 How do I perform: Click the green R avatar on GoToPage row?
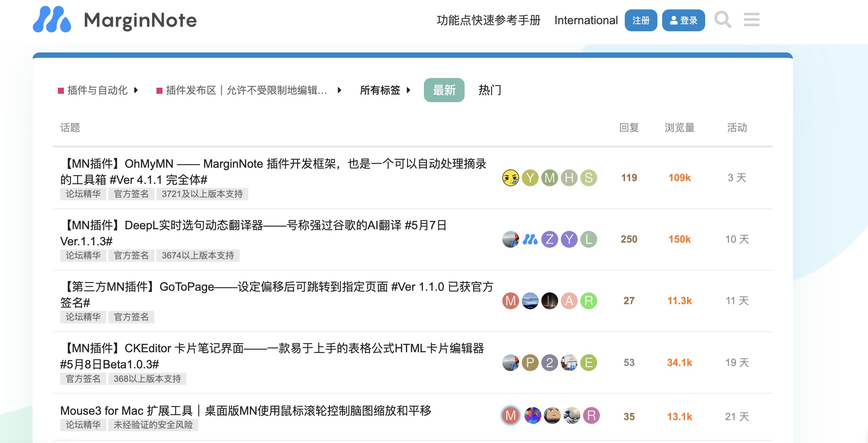[x=588, y=300]
